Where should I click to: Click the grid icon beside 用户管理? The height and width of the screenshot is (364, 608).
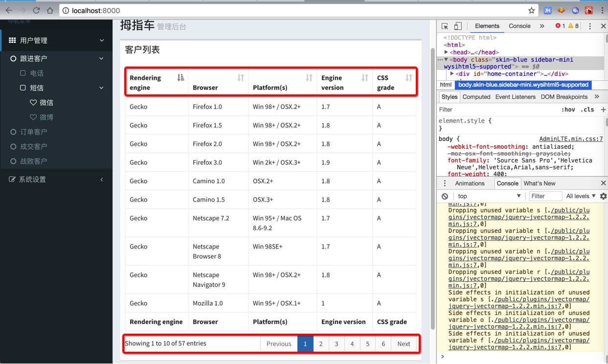[13, 40]
